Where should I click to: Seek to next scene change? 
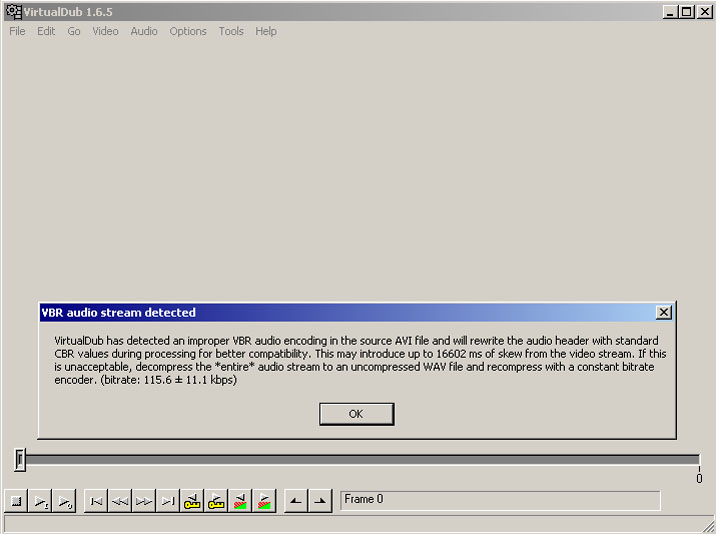264,501
